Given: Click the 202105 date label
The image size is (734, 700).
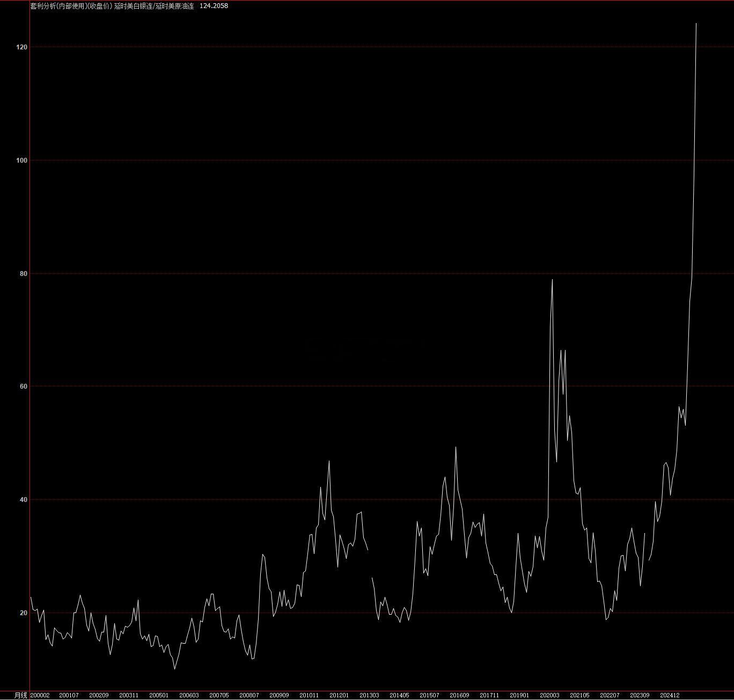Looking at the screenshot, I should pyautogui.click(x=579, y=695).
